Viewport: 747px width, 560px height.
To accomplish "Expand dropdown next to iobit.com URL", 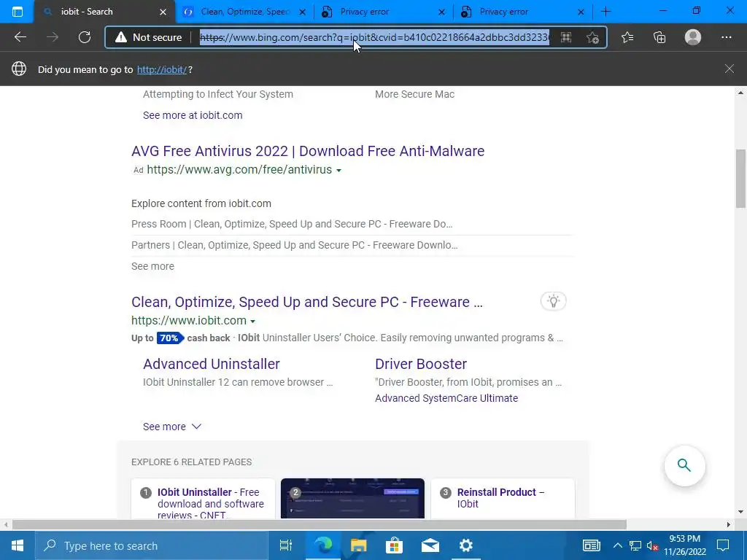I will pos(252,322).
